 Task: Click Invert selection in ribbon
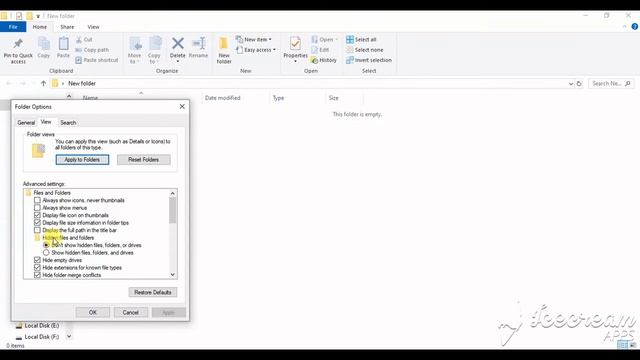369,60
